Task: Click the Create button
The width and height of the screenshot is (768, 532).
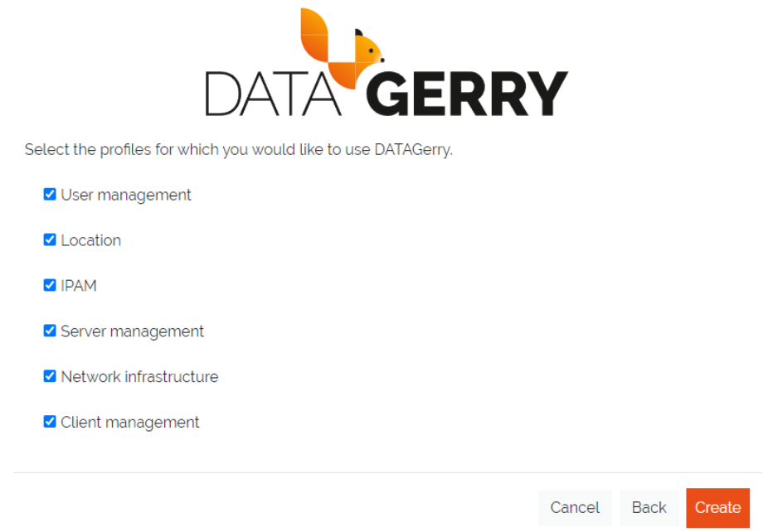Action: click(718, 507)
